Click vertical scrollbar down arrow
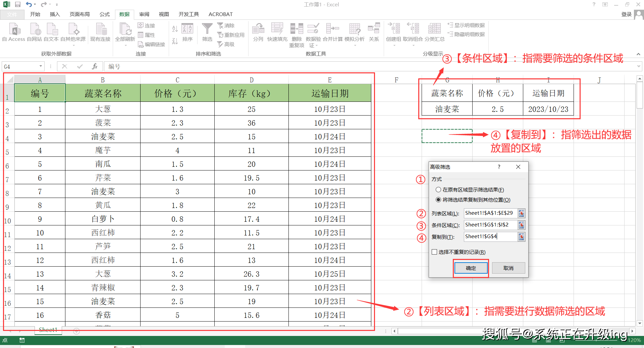Image resolution: width=644 pixels, height=348 pixels. (640, 323)
